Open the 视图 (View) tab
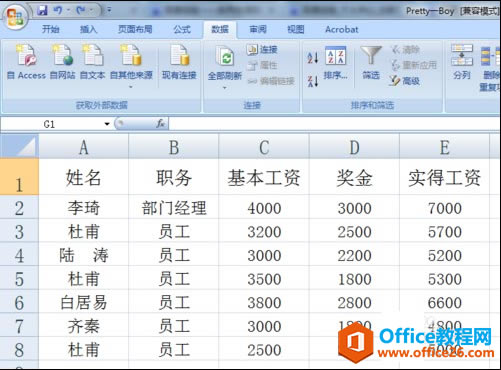The height and width of the screenshot is (370, 501). click(x=296, y=30)
